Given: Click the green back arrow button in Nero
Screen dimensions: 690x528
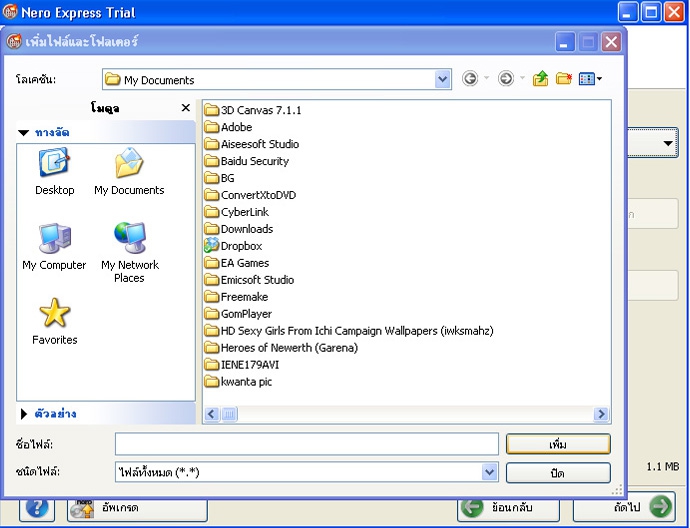Looking at the screenshot, I should pyautogui.click(x=508, y=507).
